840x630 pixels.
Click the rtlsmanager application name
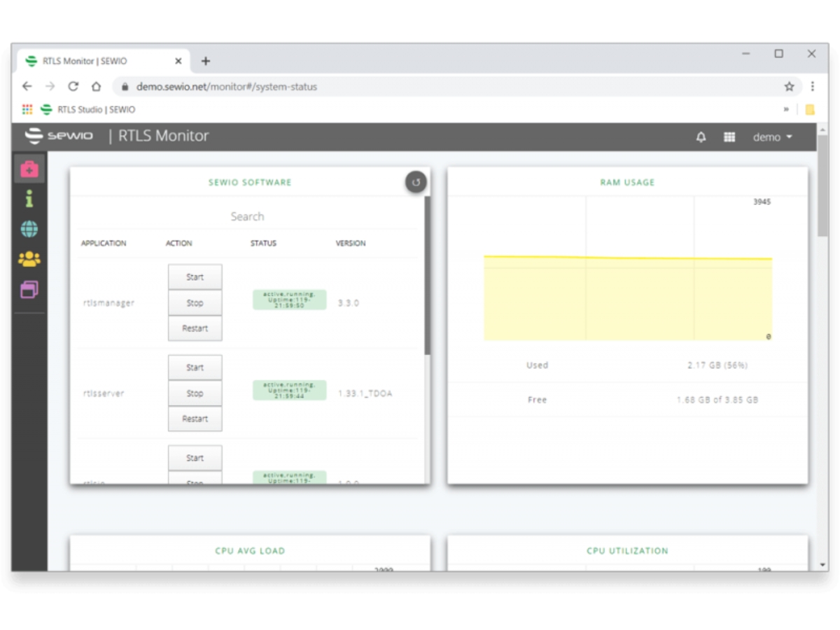[108, 303]
